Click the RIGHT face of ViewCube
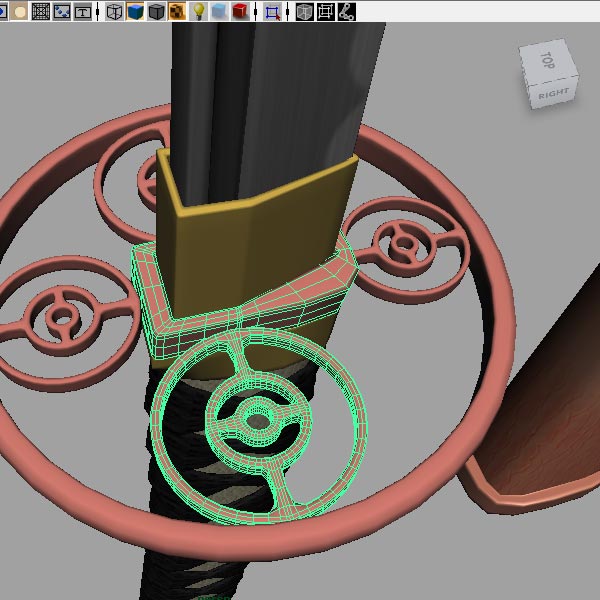 554,93
